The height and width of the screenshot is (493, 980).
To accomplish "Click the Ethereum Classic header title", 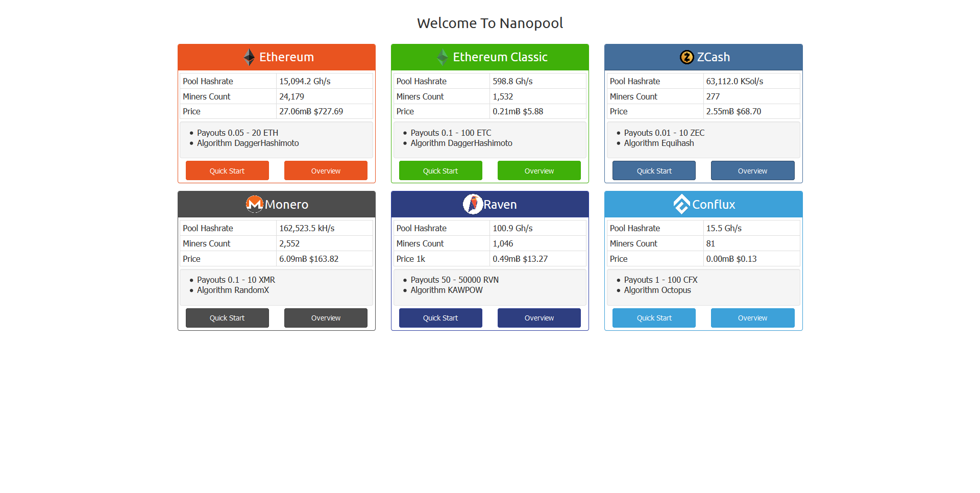I will click(x=500, y=57).
